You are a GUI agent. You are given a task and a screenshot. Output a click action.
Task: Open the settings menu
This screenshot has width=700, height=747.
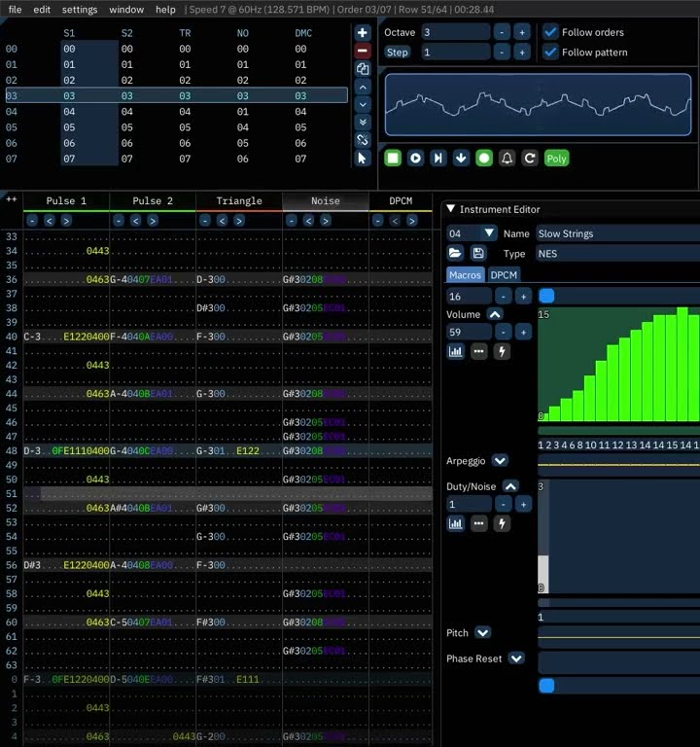(80, 9)
